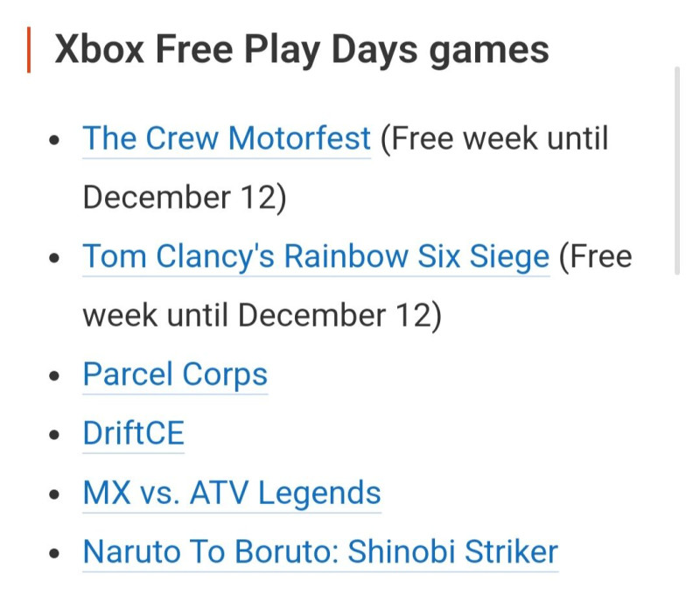Viewport: 700px width, 609px height.
Task: Open The Crew Motorfest link
Action: click(x=227, y=138)
